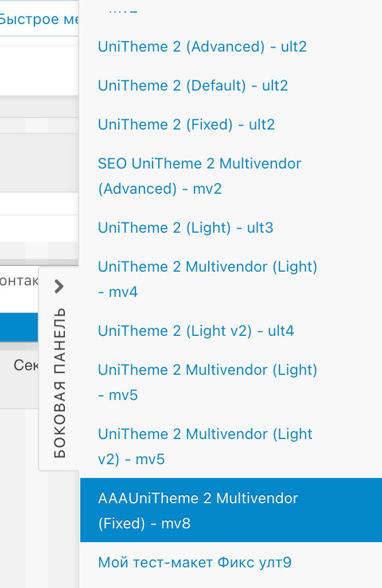Select SEO UniTheme 2 Multivendor (Advanced) - mv2

(x=200, y=176)
